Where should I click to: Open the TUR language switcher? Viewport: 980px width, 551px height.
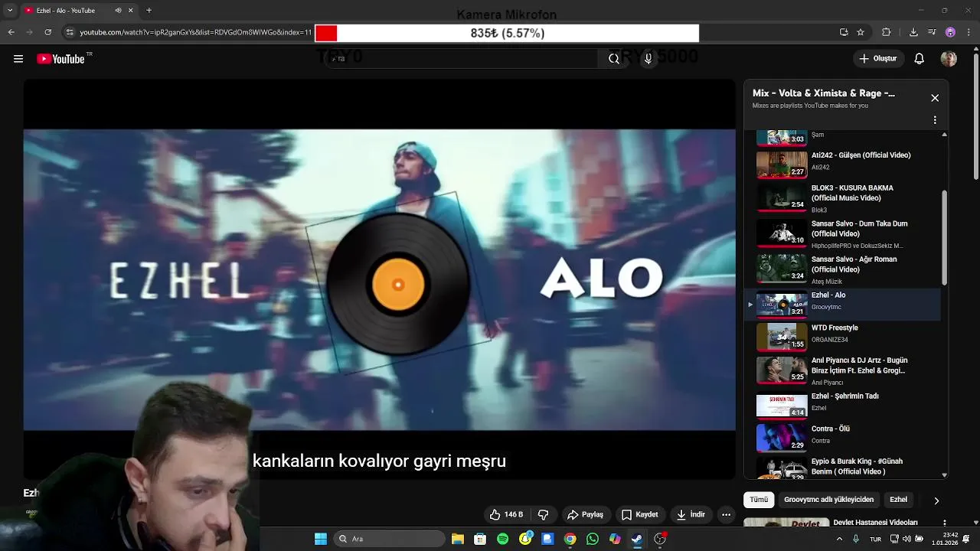point(875,539)
